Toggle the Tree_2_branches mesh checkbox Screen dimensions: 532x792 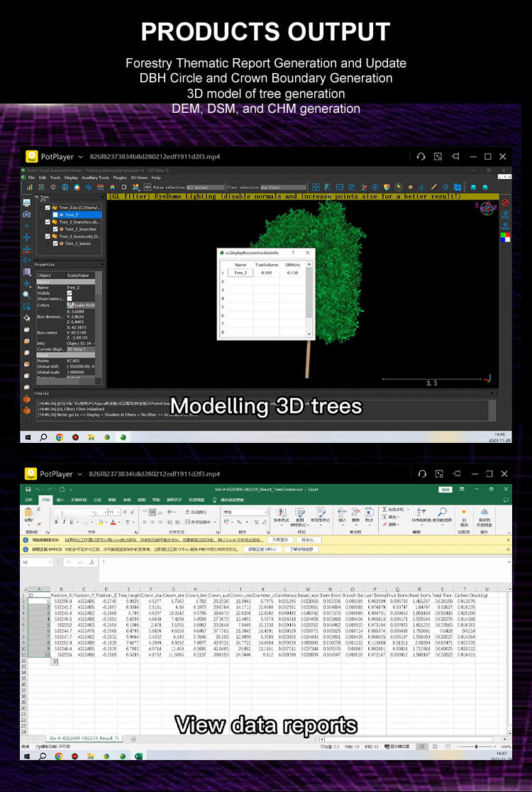pos(55,229)
